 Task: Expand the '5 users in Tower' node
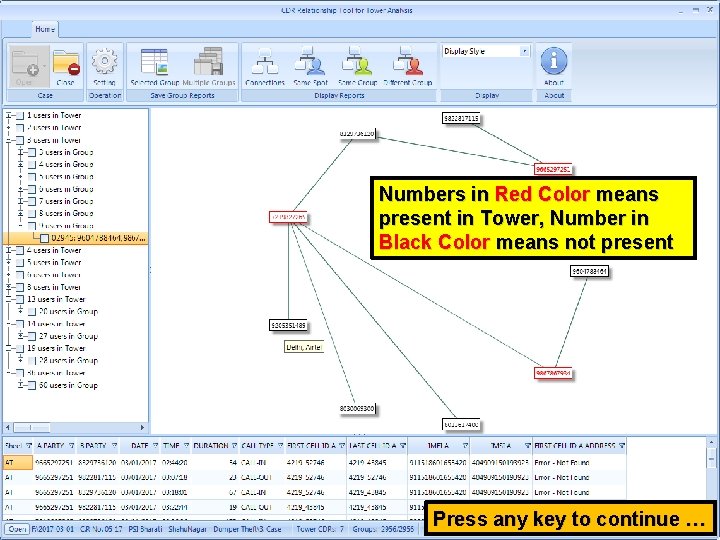pyautogui.click(x=8, y=263)
